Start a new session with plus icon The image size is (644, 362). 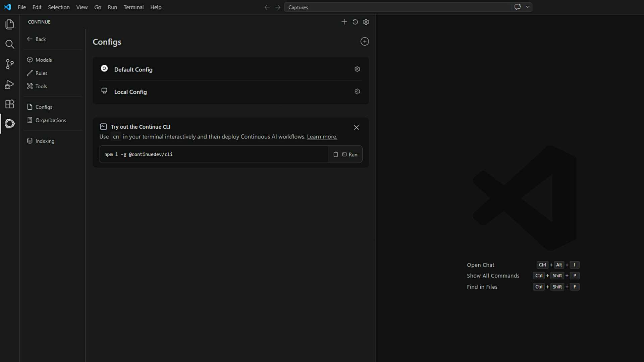344,22
